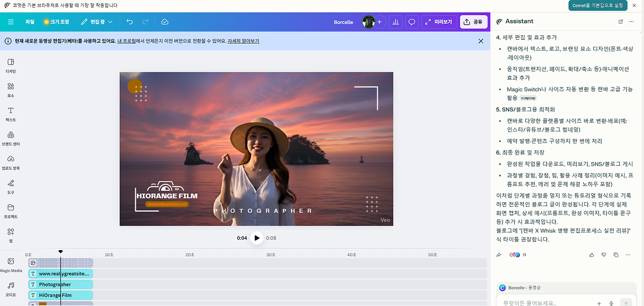Dislike the Assistant answer with thumbs down

[604, 255]
